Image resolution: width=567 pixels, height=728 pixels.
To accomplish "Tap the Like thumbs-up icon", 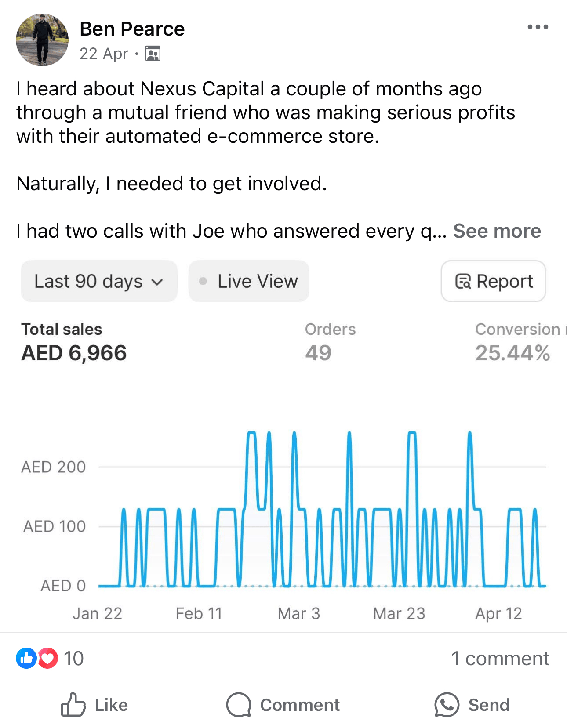I will 73,705.
